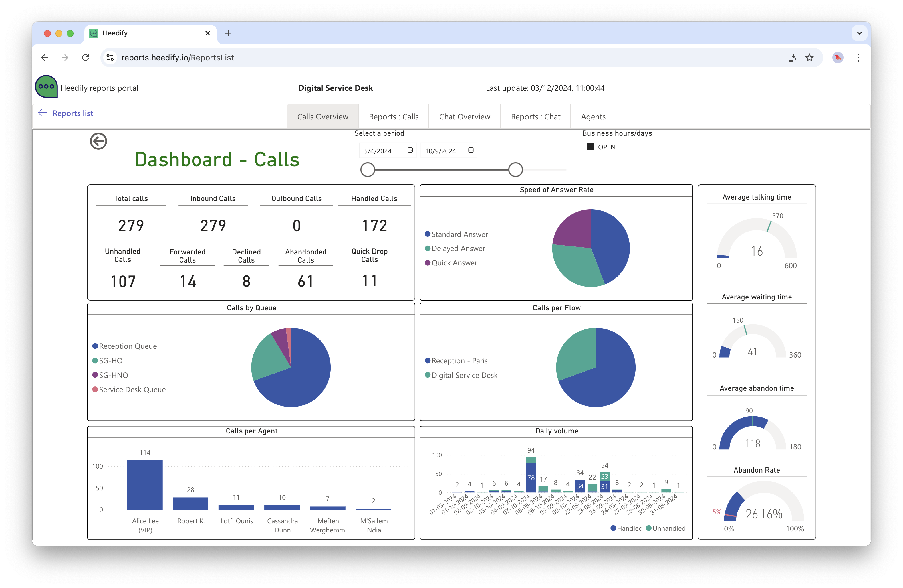Screen dimensions: 903x588
Task: Expand the tab search dropdown arrow
Action: [859, 33]
